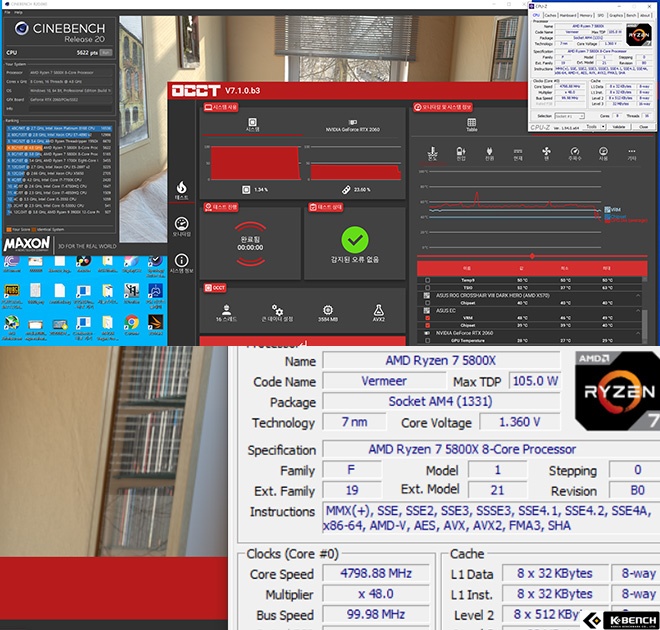Open CPU-Z Selection socket dropdown

click(x=570, y=116)
